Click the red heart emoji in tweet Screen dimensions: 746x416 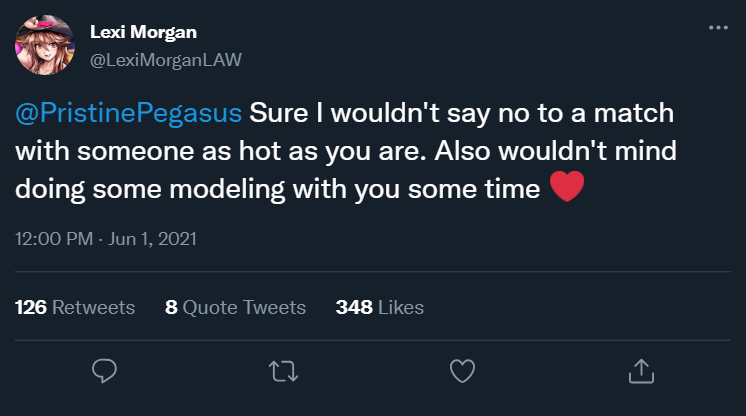click(x=567, y=187)
